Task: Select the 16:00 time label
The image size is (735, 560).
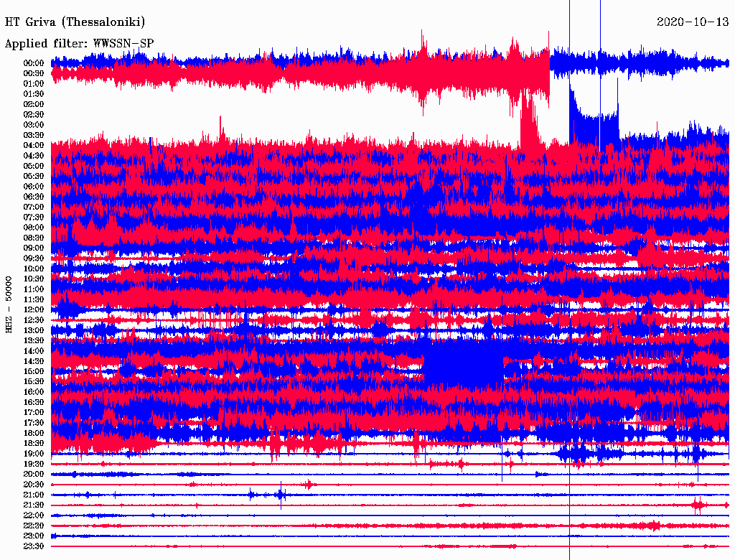Action: tap(34, 392)
